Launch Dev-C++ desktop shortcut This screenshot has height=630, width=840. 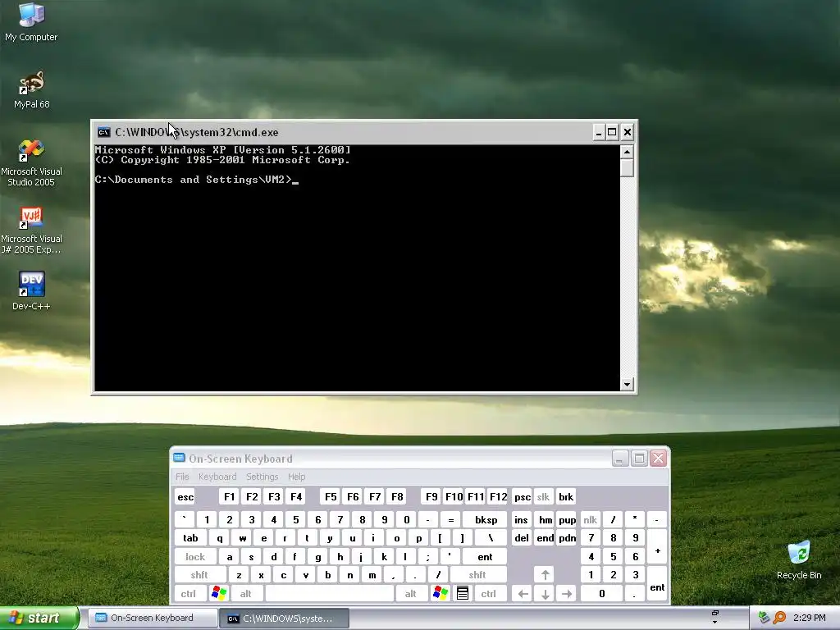[x=31, y=290]
